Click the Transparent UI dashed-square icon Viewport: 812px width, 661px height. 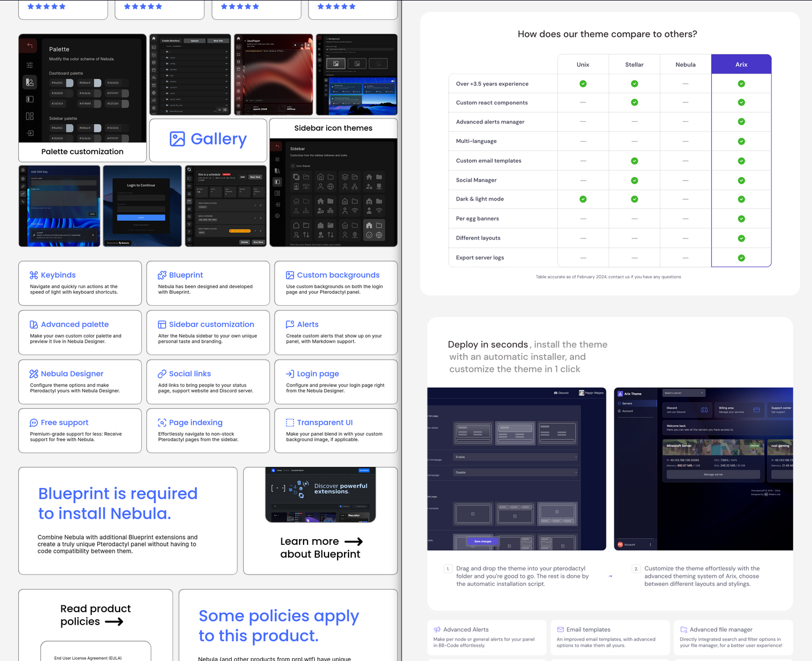coord(290,423)
